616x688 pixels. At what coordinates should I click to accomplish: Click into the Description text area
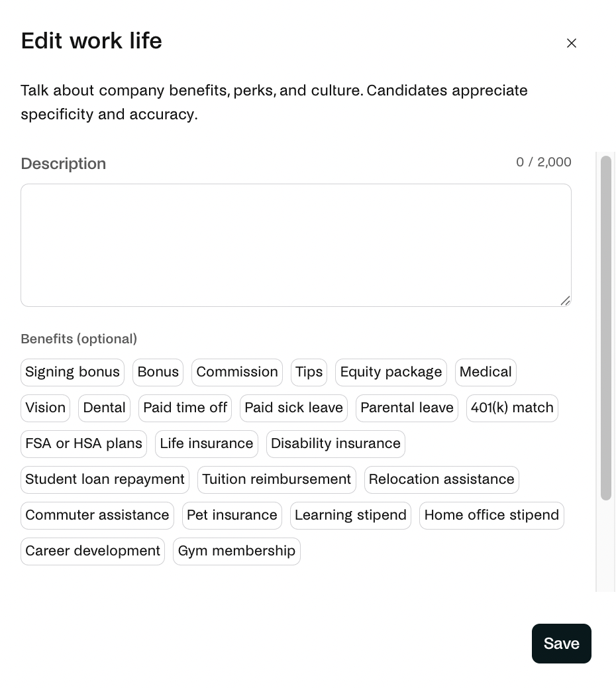tap(296, 245)
